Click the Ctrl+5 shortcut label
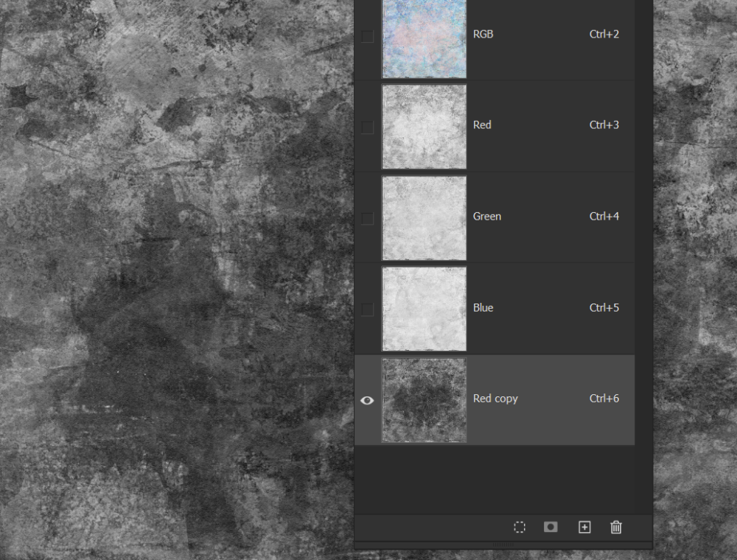Screen dimensions: 737x560 tap(604, 308)
